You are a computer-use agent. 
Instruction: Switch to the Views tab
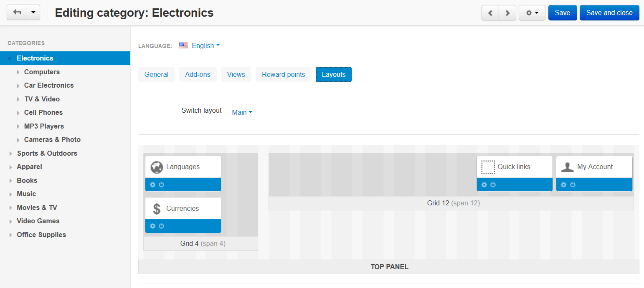[x=236, y=74]
